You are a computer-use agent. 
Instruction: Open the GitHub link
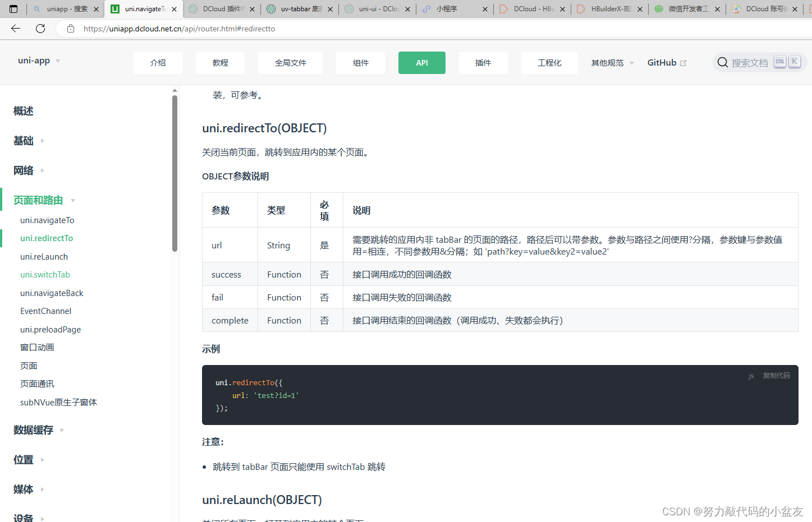click(x=662, y=63)
